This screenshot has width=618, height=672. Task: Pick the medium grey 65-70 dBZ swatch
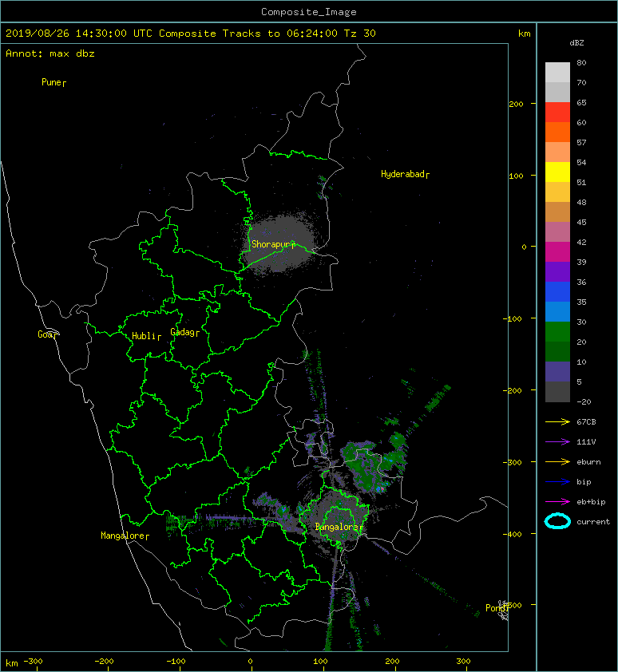coord(557,93)
